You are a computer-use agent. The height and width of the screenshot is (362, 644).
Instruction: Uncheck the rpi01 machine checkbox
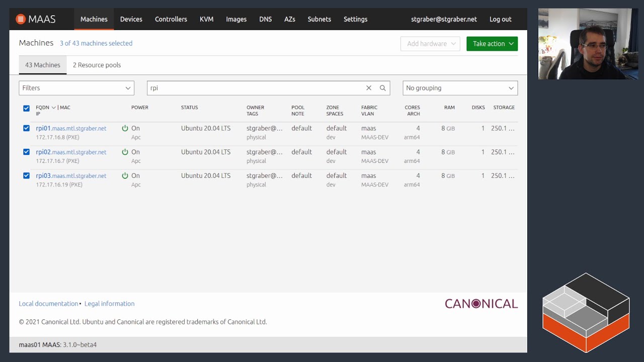click(x=26, y=128)
